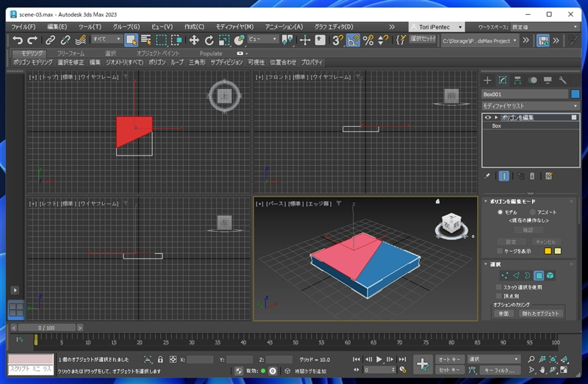Viewport: 588px width, 384px height.
Task: Select the Link tool (chain icon)
Action: 50,40
